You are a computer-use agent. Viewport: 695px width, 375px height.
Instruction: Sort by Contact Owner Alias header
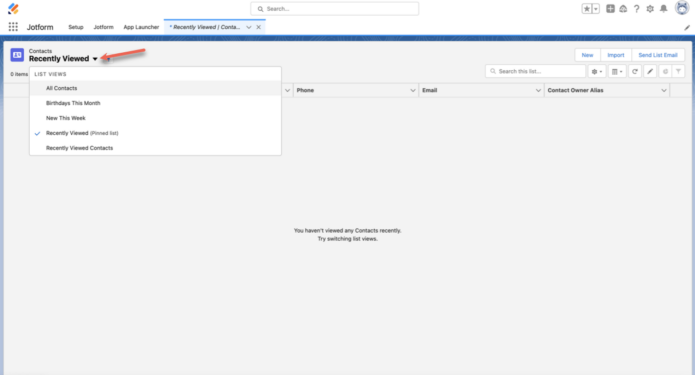575,90
